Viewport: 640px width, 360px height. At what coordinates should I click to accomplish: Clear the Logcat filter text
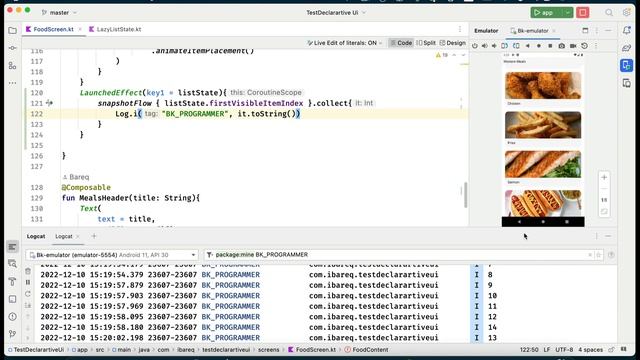click(x=590, y=255)
